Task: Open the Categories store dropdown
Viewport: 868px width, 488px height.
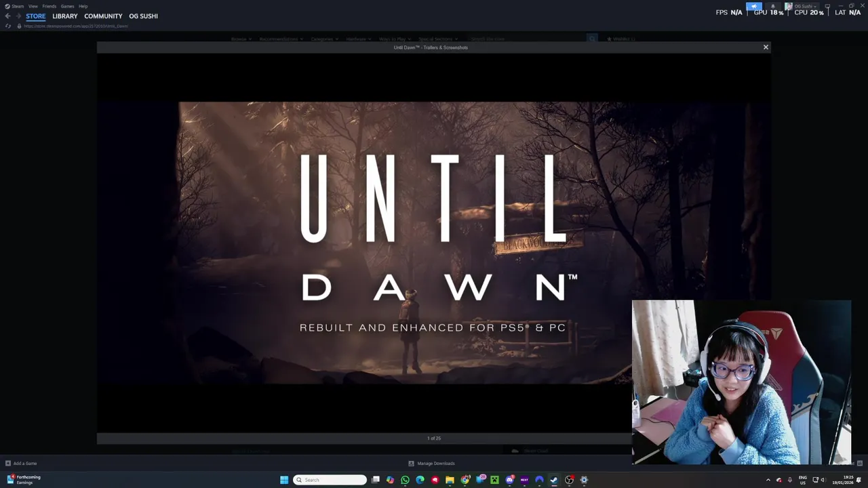Action: (x=324, y=39)
